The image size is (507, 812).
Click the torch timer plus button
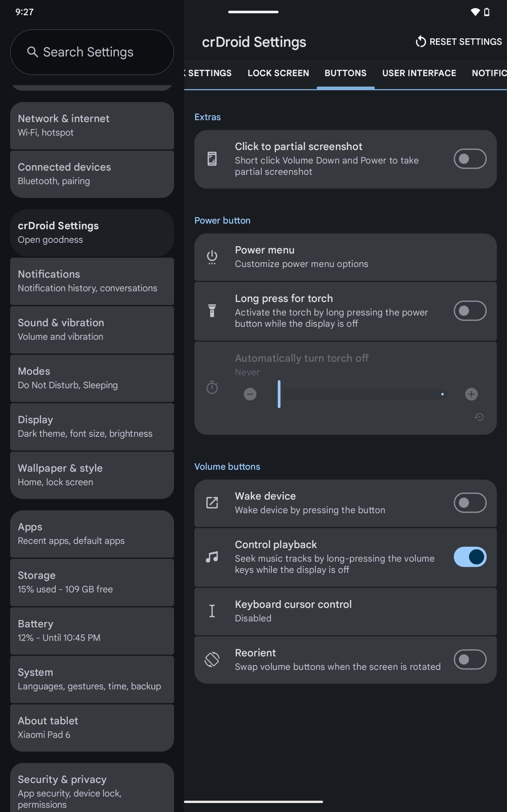point(471,394)
